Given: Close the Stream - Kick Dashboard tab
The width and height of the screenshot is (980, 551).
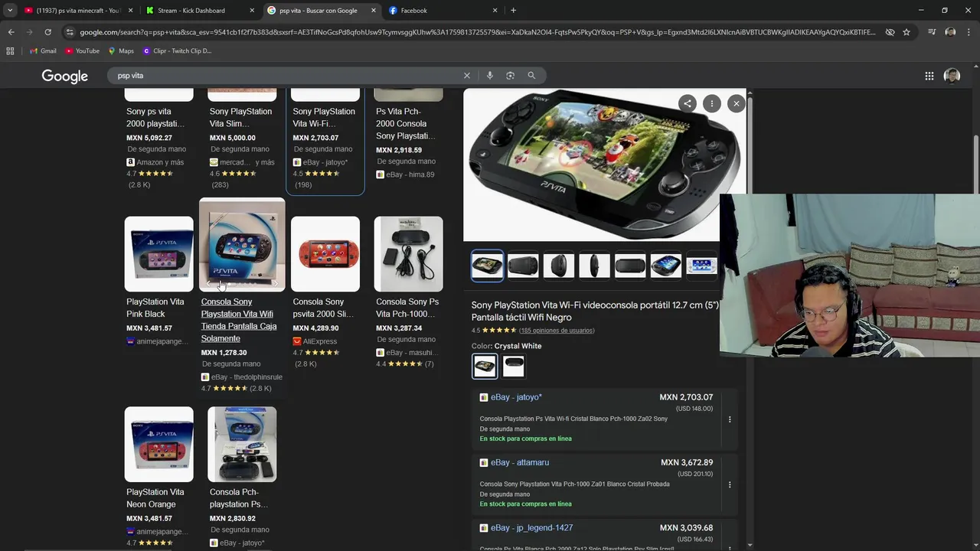Looking at the screenshot, I should pos(252,11).
